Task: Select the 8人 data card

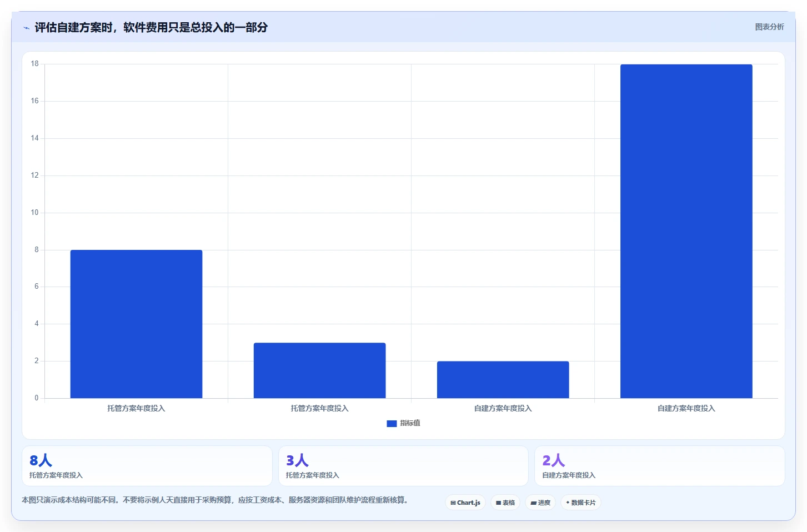Action: tap(147, 466)
